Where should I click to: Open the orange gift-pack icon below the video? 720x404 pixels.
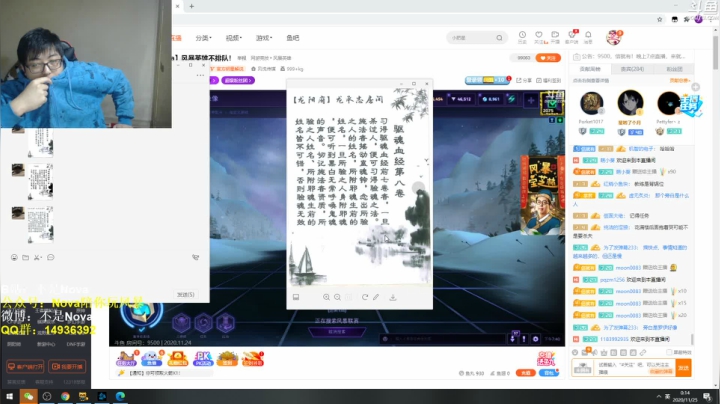click(177, 359)
